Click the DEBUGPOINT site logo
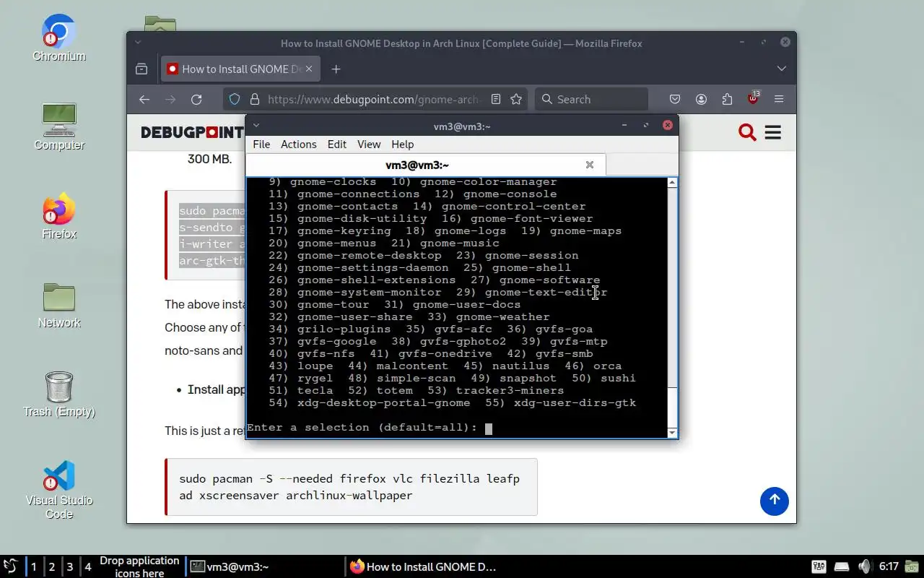The height and width of the screenshot is (578, 924). (x=192, y=132)
